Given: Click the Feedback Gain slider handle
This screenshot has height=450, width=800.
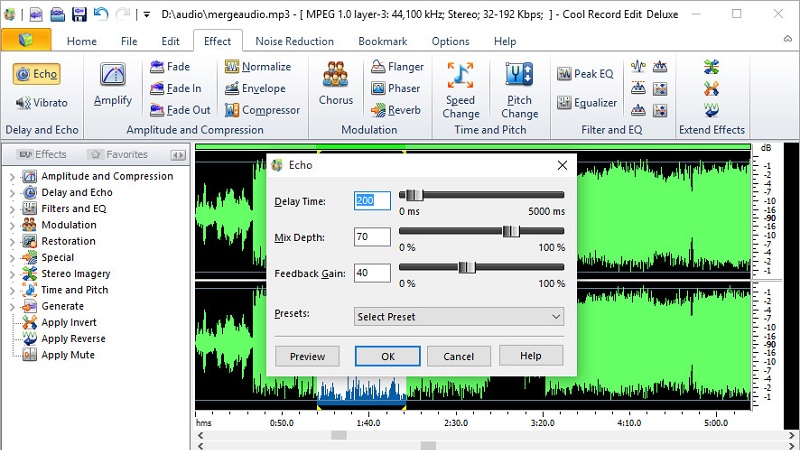Looking at the screenshot, I should [x=467, y=267].
